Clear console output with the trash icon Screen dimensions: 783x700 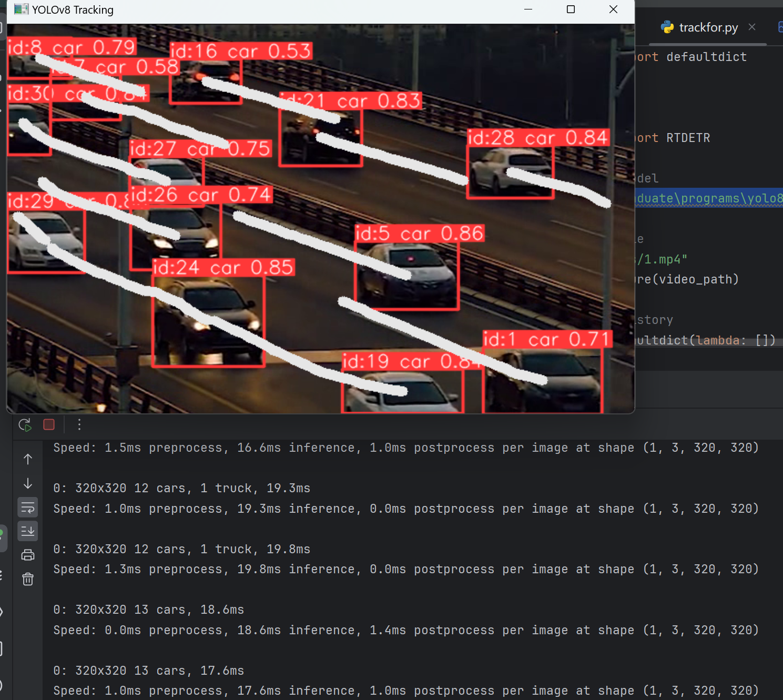(28, 579)
